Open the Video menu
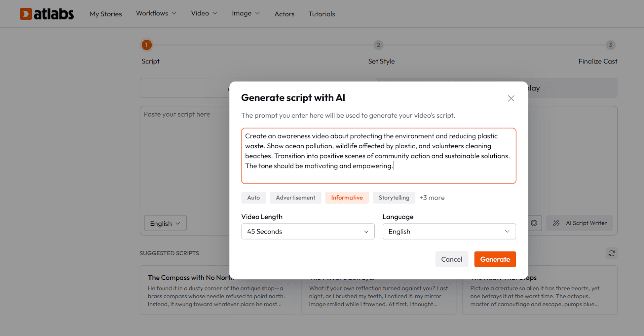644x336 pixels. (x=204, y=13)
